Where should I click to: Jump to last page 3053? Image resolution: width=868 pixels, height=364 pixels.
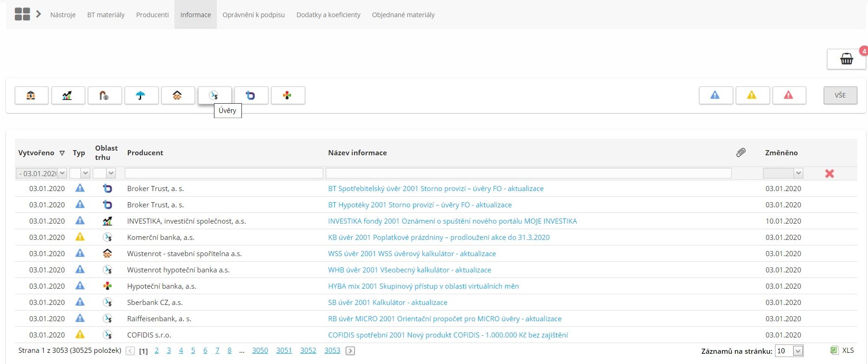coord(332,351)
